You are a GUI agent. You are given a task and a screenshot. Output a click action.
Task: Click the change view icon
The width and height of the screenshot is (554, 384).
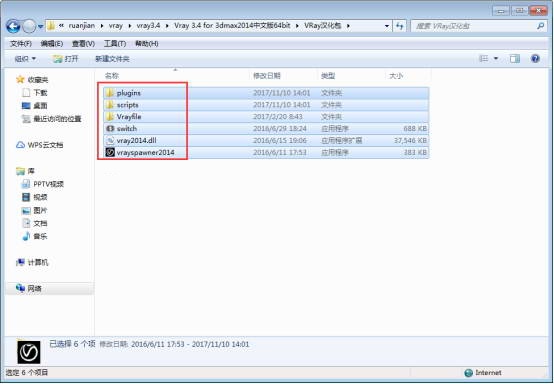point(483,59)
